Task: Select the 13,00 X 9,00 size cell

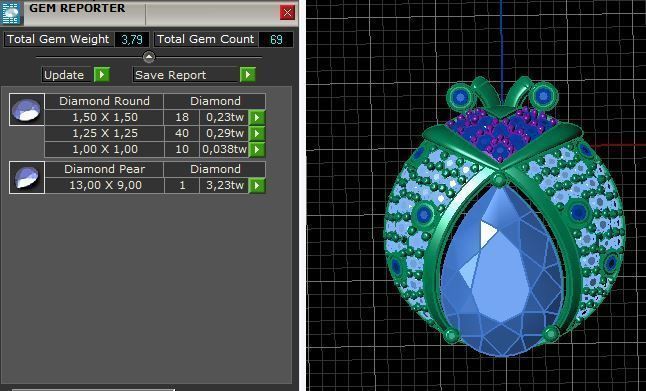Action: (x=105, y=185)
